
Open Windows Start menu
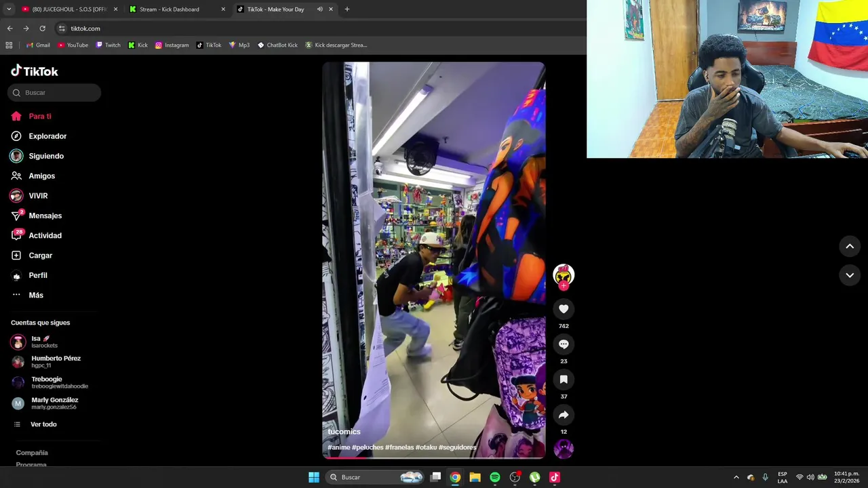314,477
